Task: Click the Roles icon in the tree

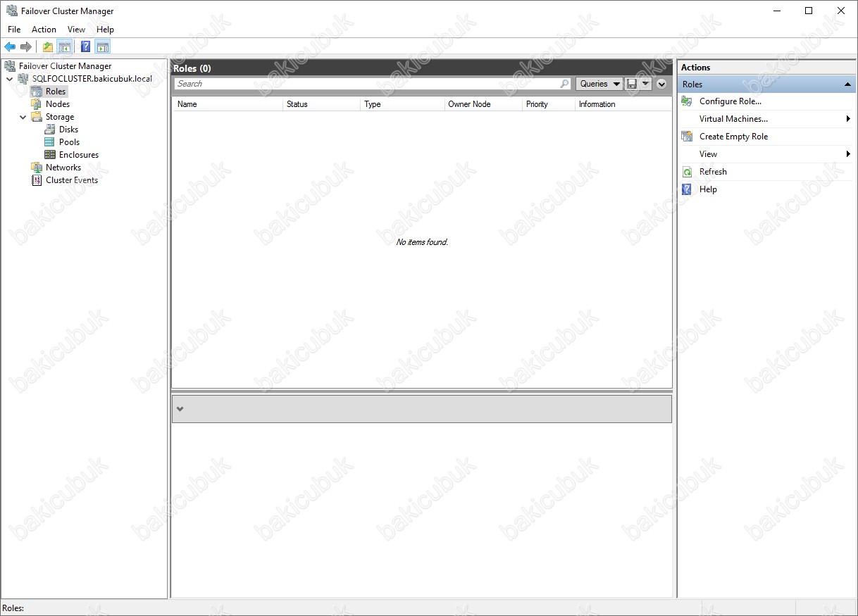Action: (x=37, y=92)
